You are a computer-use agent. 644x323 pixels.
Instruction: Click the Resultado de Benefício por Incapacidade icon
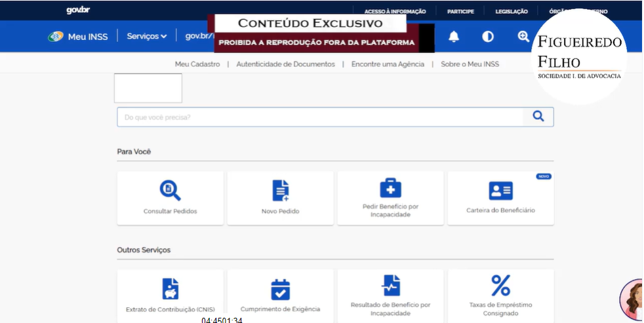pyautogui.click(x=390, y=285)
